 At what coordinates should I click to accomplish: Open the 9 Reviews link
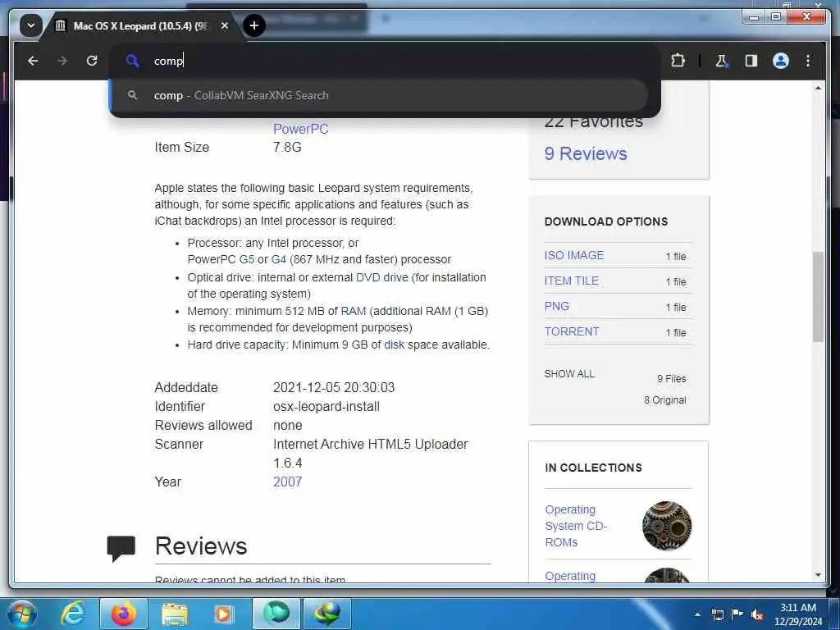point(586,153)
